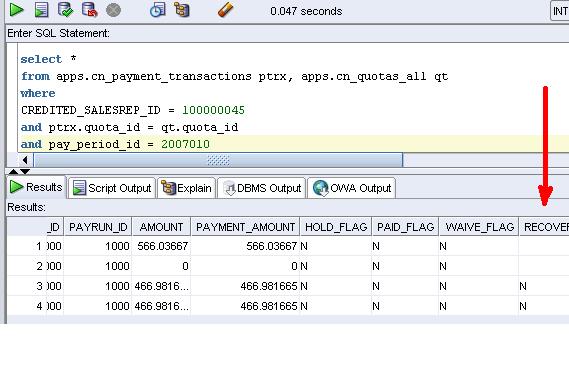Click the HOLD_FLAG column header
The width and height of the screenshot is (569, 384).
(x=336, y=227)
